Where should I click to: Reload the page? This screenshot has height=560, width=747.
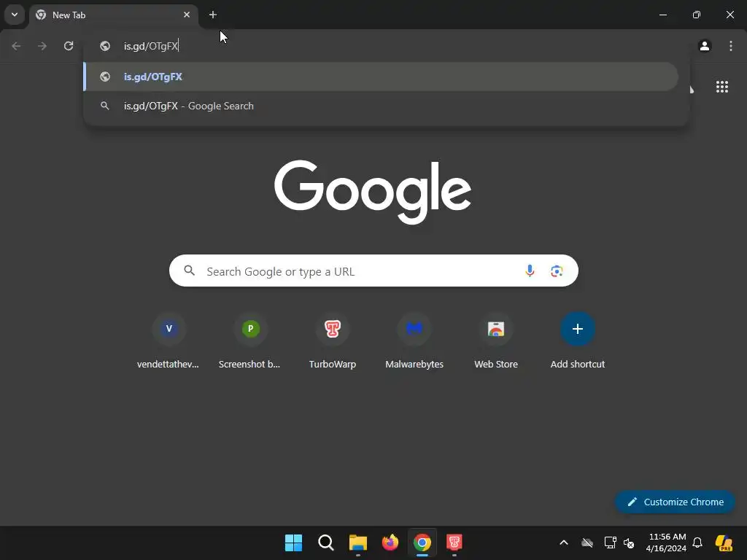pyautogui.click(x=69, y=46)
